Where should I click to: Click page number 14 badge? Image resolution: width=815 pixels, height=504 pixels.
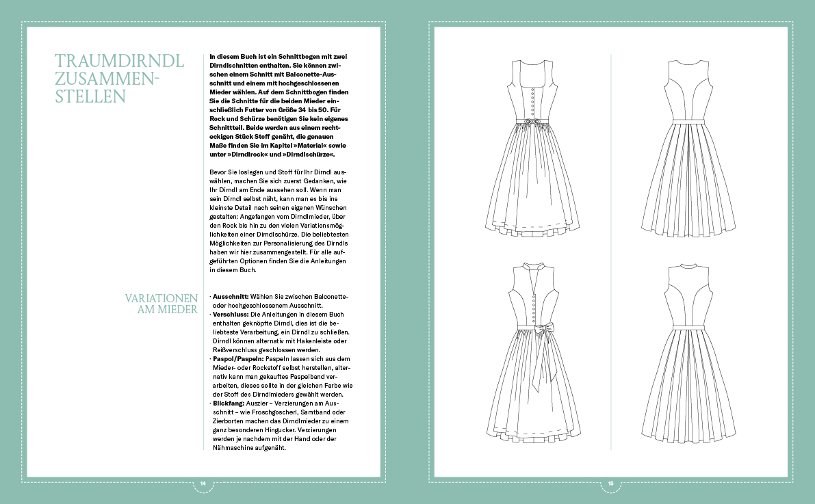point(203,483)
